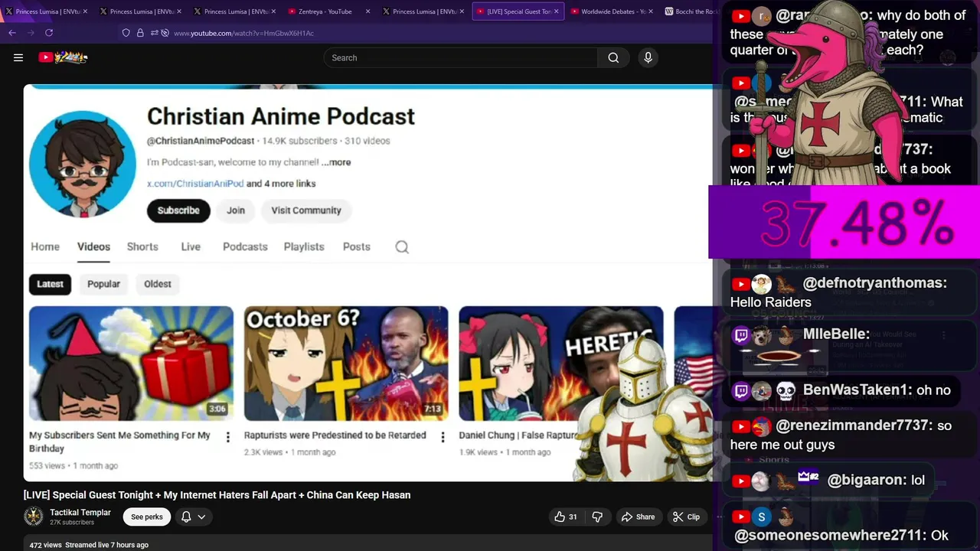Open the YouTube hamburger guide menu
The image size is (980, 551).
coord(18,57)
